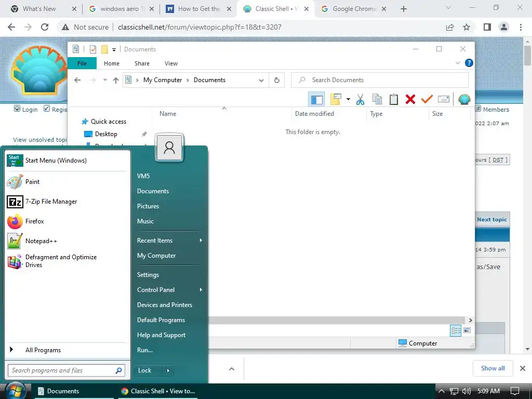532x399 pixels.
Task: Open Defragment and Optimize Drives
Action: point(68,261)
